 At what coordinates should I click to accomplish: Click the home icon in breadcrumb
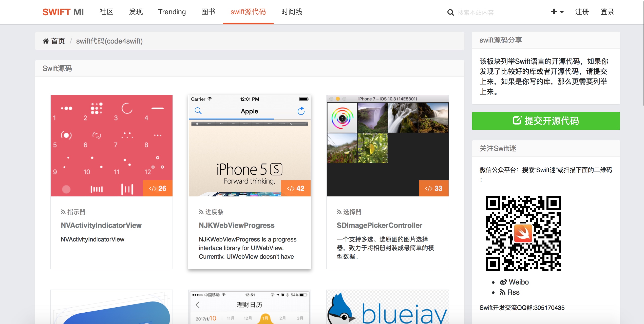pyautogui.click(x=46, y=41)
